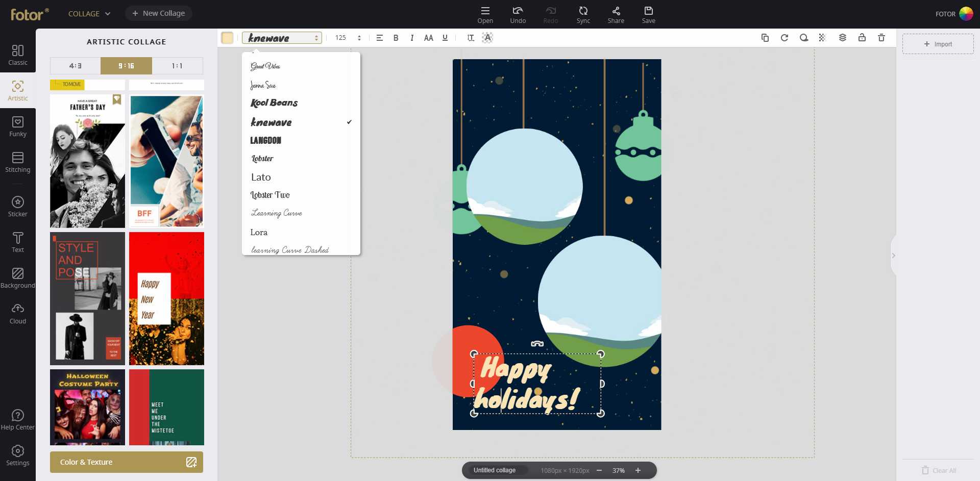Increase font size with the stepper
Viewport: 980px width, 481px height.
tap(359, 35)
